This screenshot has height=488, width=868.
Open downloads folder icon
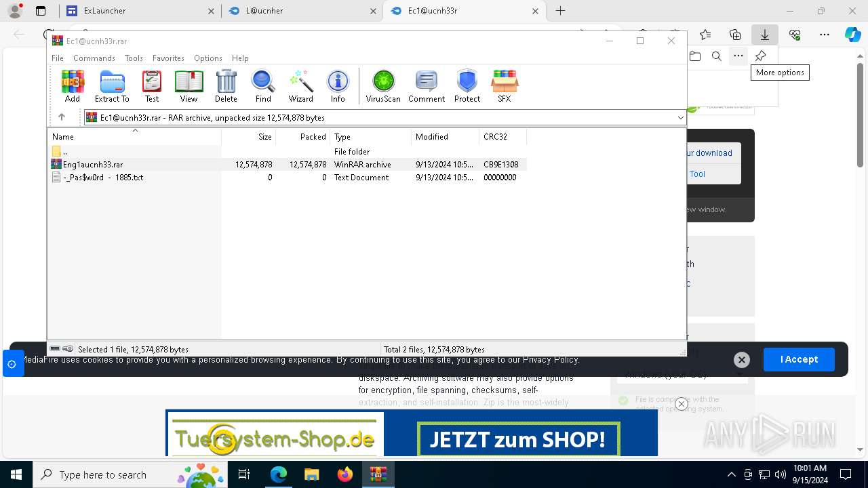point(695,56)
